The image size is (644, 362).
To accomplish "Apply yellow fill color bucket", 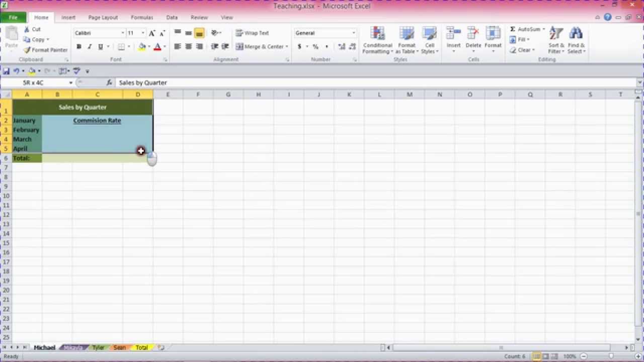I will click(x=142, y=47).
